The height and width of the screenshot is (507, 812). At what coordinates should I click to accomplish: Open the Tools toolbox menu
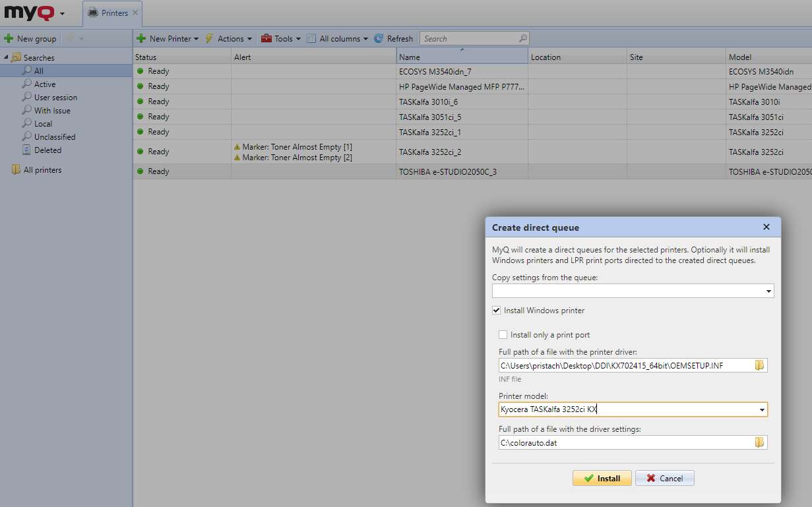click(x=280, y=39)
